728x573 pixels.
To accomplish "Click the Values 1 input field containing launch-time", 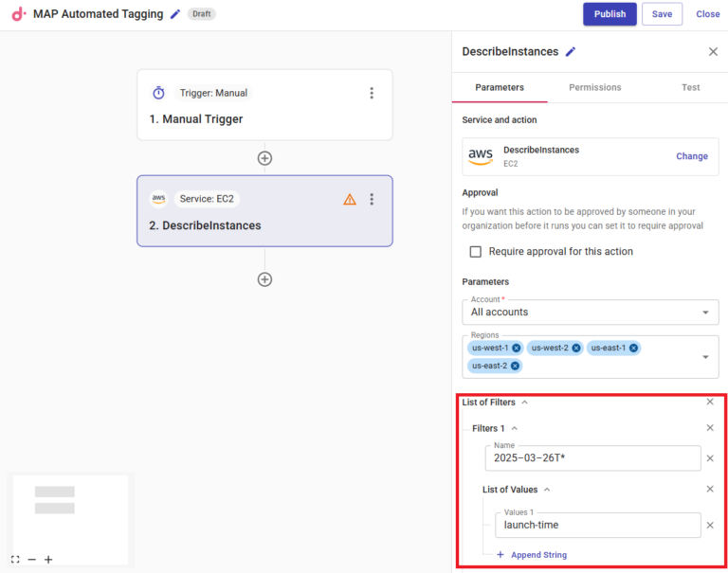I will click(x=597, y=526).
